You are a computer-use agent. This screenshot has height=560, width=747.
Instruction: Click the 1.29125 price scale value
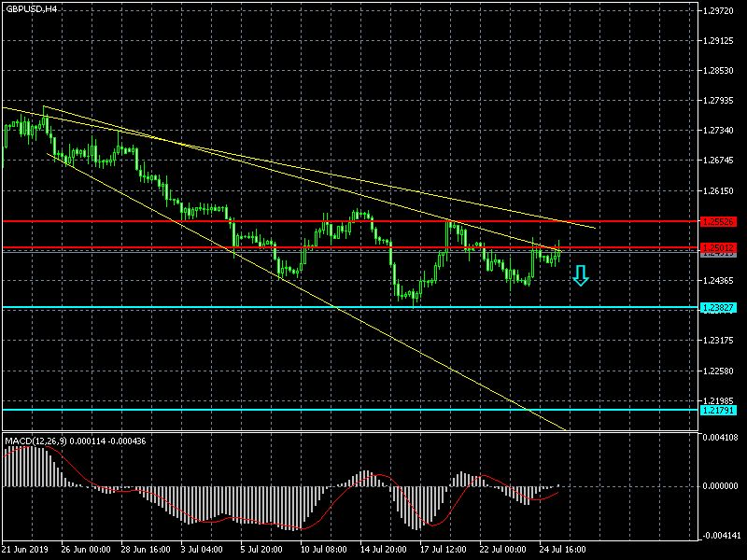pos(718,41)
